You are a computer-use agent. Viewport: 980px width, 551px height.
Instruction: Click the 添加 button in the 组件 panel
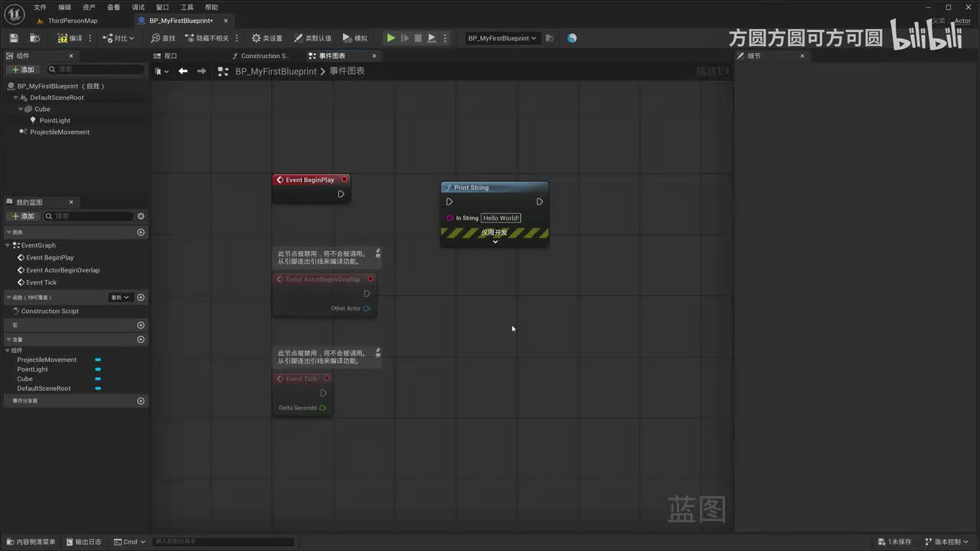tap(23, 70)
